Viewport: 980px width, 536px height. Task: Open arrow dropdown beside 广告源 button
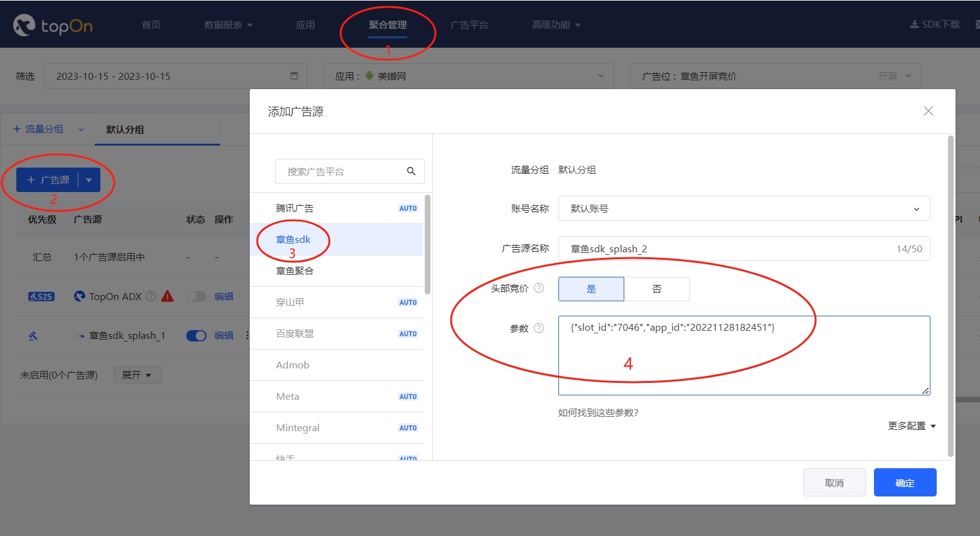point(88,180)
